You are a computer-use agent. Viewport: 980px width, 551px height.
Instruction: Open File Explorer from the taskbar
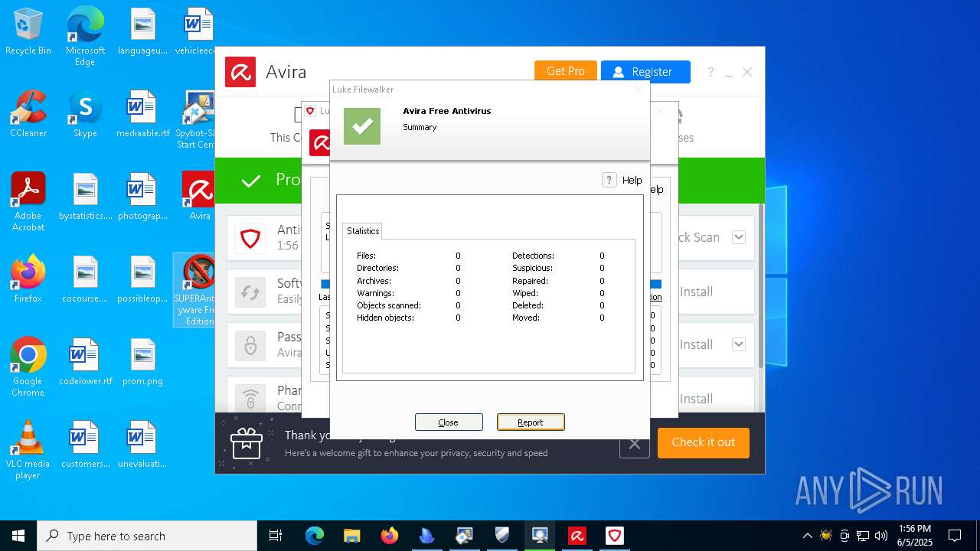(351, 536)
